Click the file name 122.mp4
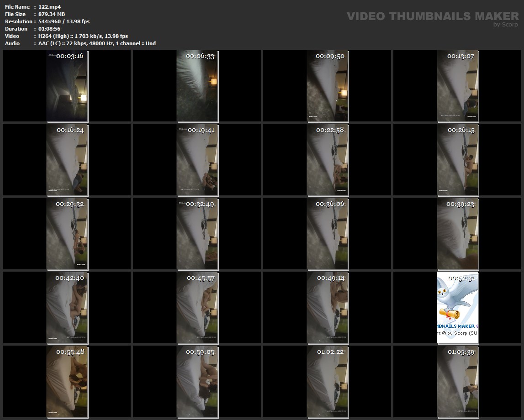524x420 pixels. click(49, 7)
